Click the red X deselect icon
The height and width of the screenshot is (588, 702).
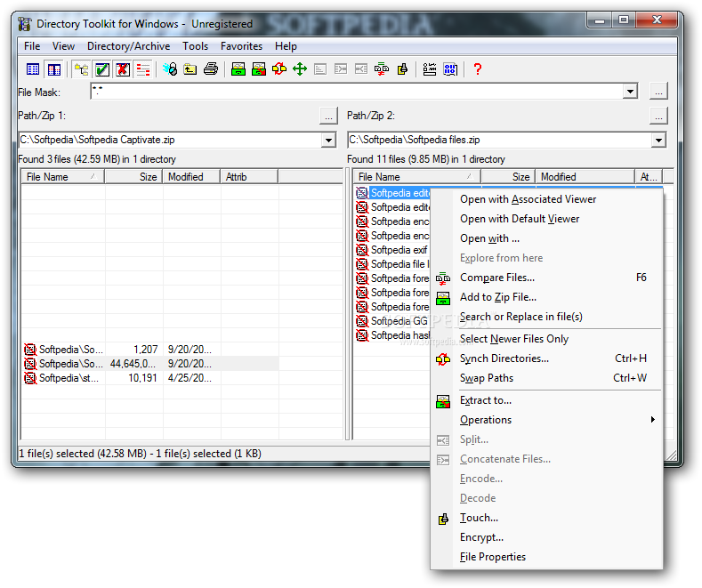123,69
